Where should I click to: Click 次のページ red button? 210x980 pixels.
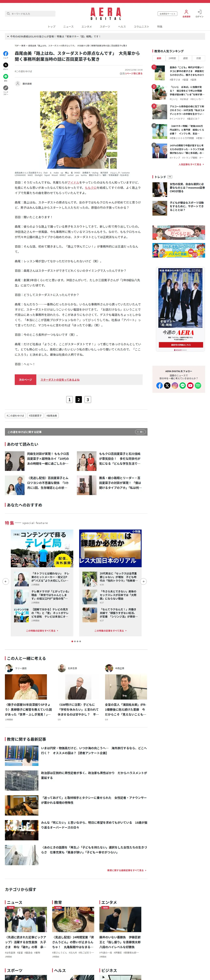[x=26, y=380]
